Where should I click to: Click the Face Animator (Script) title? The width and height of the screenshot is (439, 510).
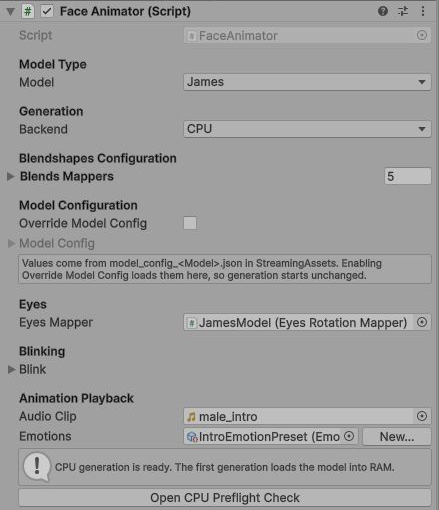(125, 11)
